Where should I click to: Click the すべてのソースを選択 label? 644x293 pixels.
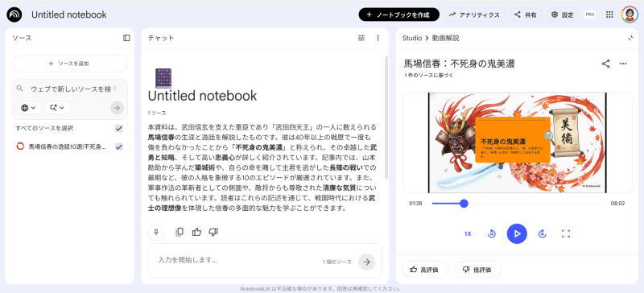coord(44,128)
